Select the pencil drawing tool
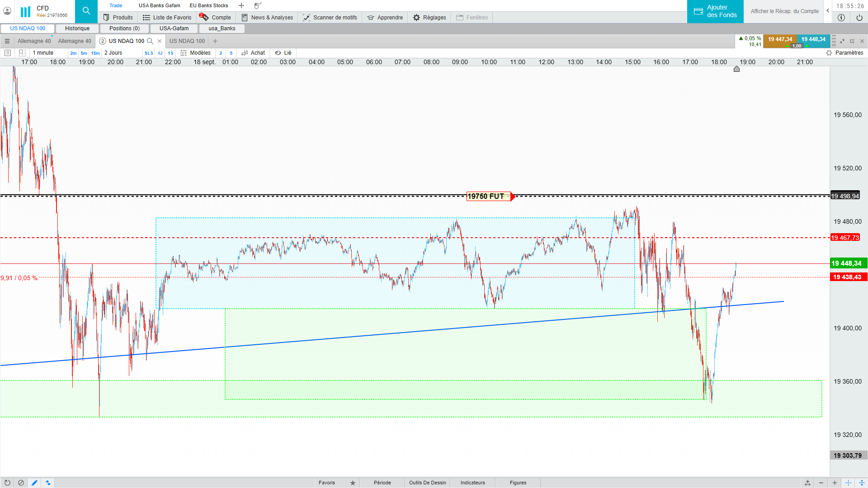The width and height of the screenshot is (868, 488). tap(34, 483)
